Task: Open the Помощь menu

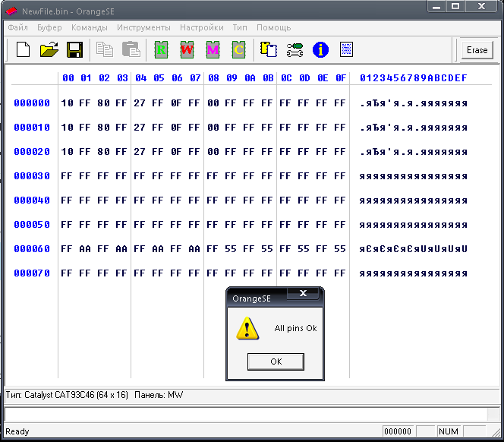Action: [273, 27]
